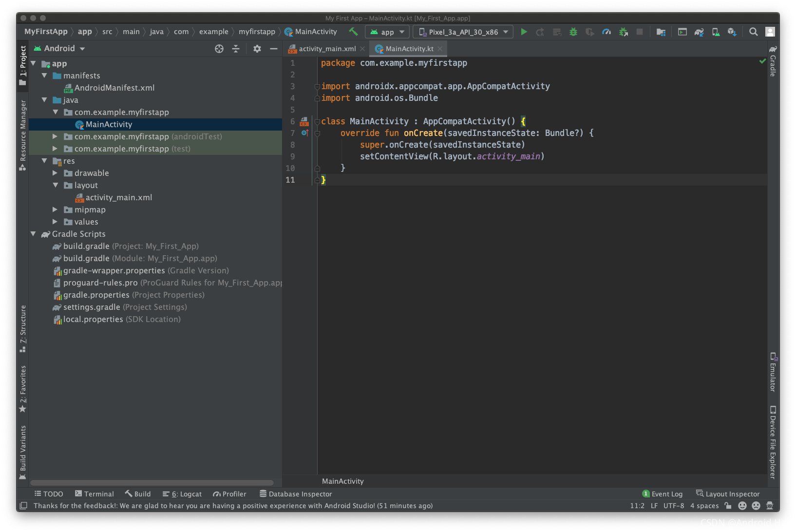The height and width of the screenshot is (532, 796).
Task: Toggle the 1: Project tool window
Action: 22,66
